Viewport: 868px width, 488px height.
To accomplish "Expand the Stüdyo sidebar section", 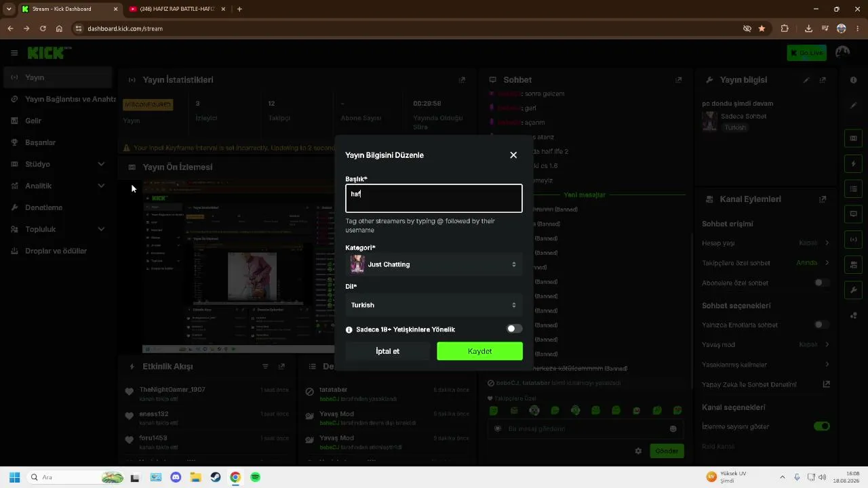I will (101, 164).
